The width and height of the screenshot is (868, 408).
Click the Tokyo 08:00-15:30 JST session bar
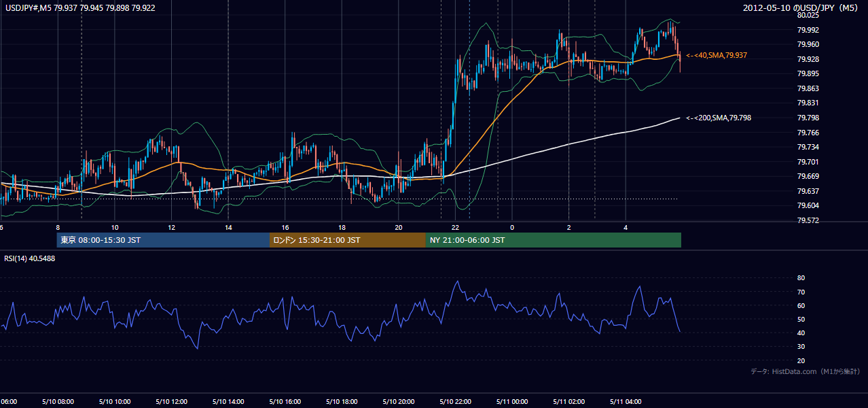point(163,240)
